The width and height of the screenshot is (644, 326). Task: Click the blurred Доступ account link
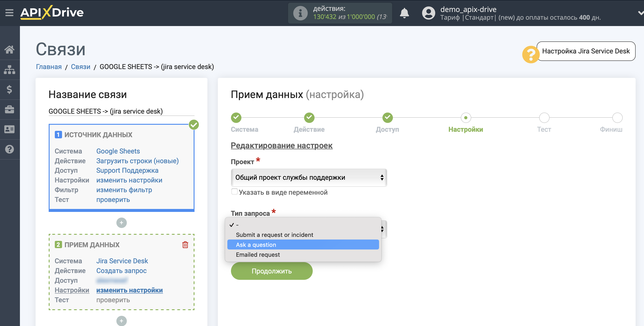click(x=112, y=280)
